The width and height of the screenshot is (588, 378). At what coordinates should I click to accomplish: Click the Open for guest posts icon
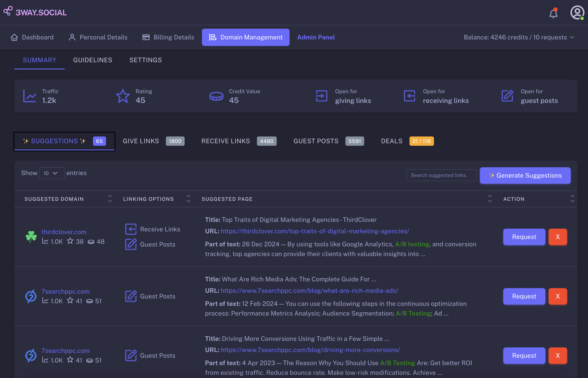pos(507,96)
